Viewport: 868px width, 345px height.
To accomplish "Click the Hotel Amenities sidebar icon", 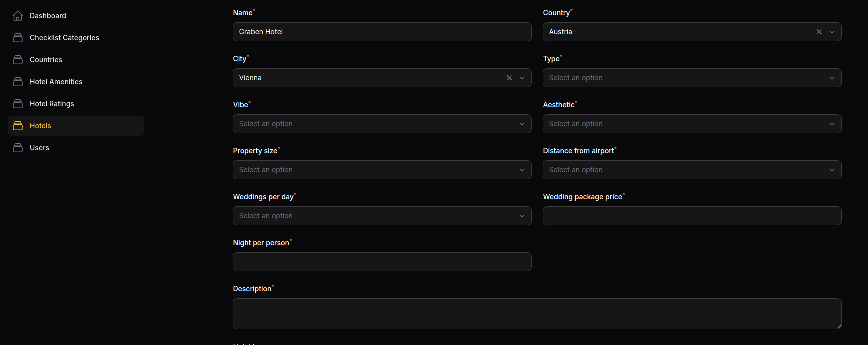I will (18, 82).
